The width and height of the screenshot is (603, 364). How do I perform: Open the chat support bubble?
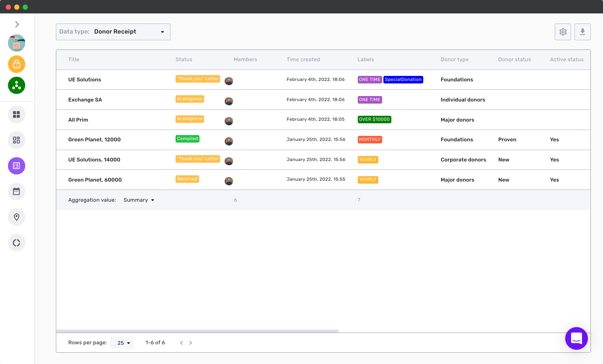[x=576, y=338]
